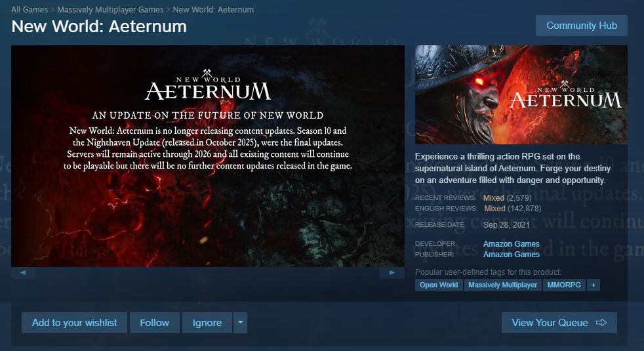Select the Massively Multiplayer tag

pyautogui.click(x=503, y=285)
